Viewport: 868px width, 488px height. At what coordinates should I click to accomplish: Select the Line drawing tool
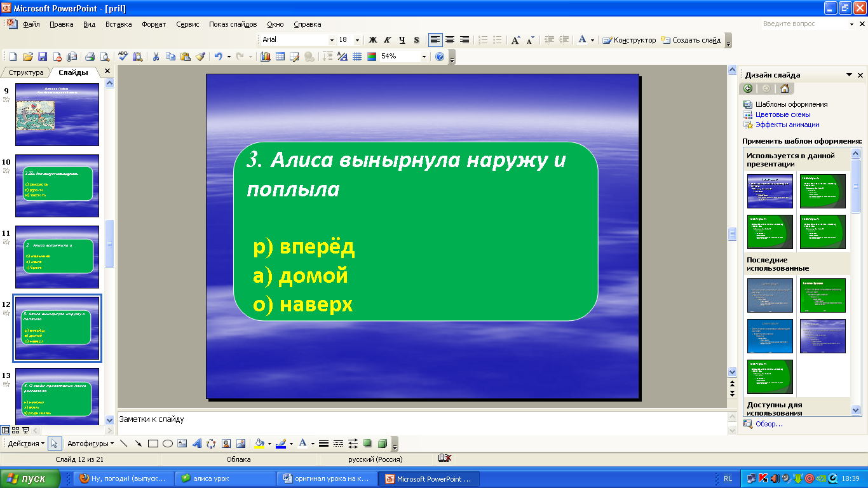point(123,444)
